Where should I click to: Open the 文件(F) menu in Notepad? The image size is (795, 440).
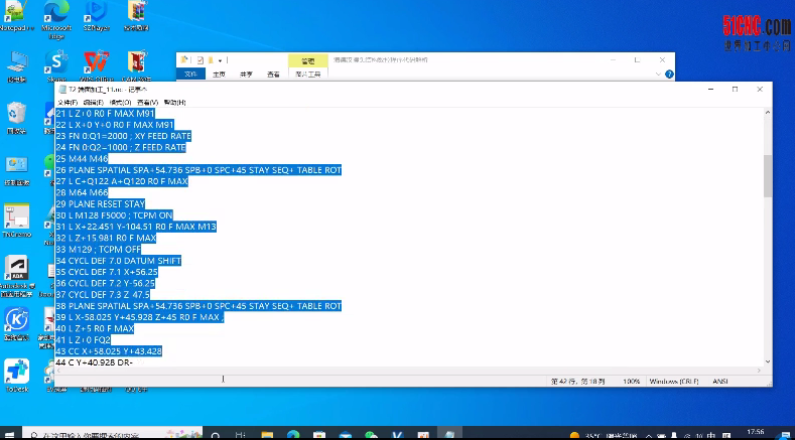click(x=67, y=102)
